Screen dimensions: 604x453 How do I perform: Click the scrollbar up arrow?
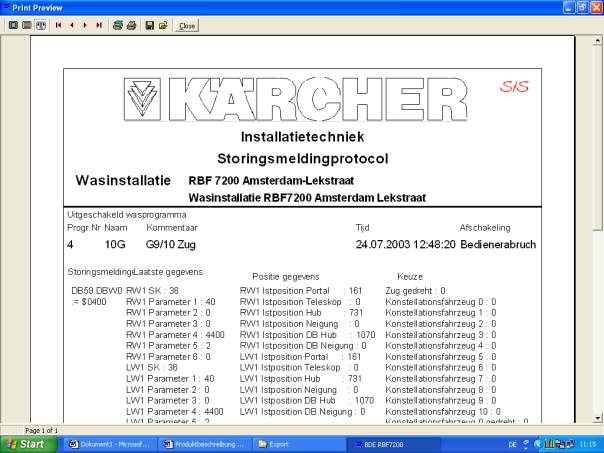[597, 40]
